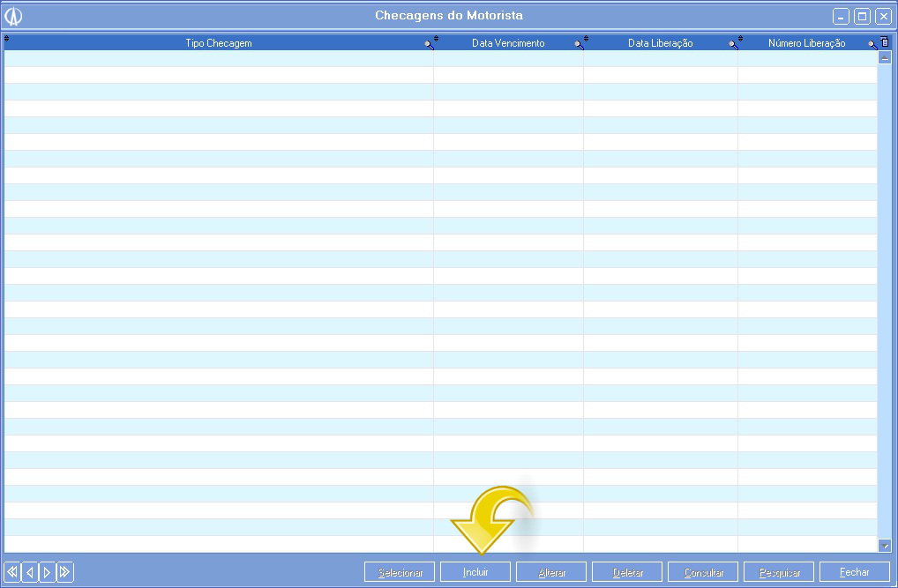Image resolution: width=898 pixels, height=588 pixels.
Task: Click the Fechar button
Action: tap(854, 572)
